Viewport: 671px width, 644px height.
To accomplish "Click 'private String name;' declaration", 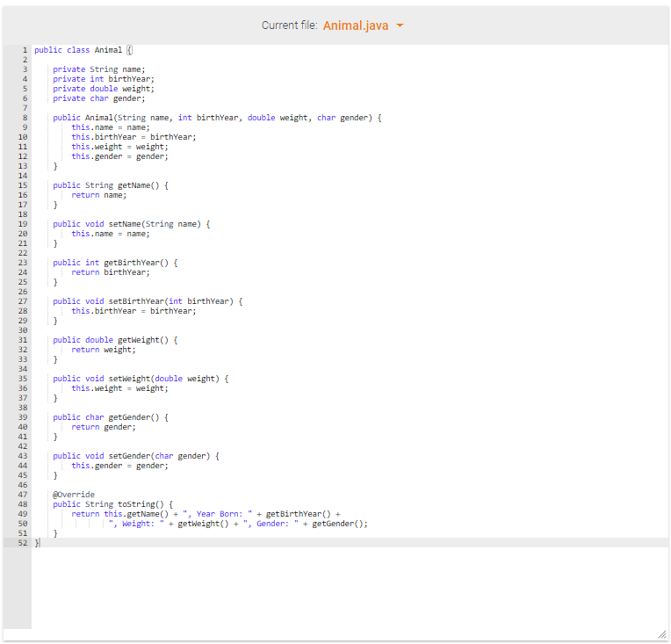I will tap(99, 69).
